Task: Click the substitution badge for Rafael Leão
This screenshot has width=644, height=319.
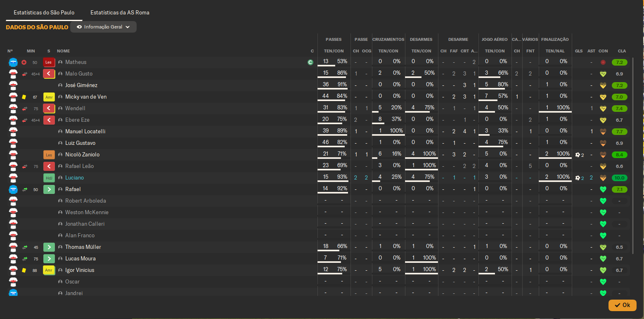Action: click(x=49, y=166)
